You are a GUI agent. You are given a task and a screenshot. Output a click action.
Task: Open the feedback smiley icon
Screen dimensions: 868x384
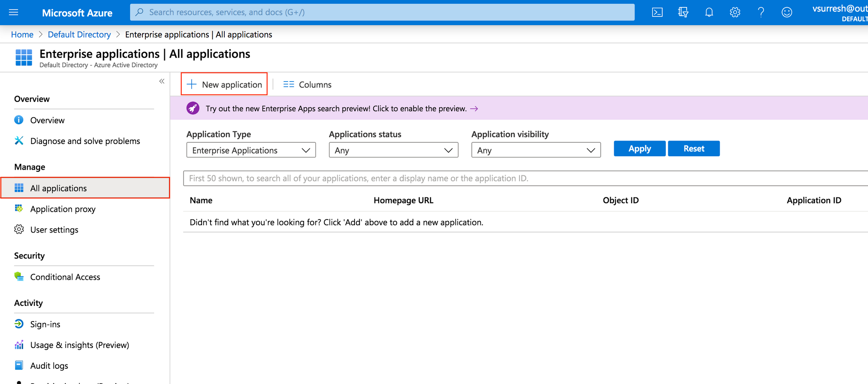click(x=787, y=12)
